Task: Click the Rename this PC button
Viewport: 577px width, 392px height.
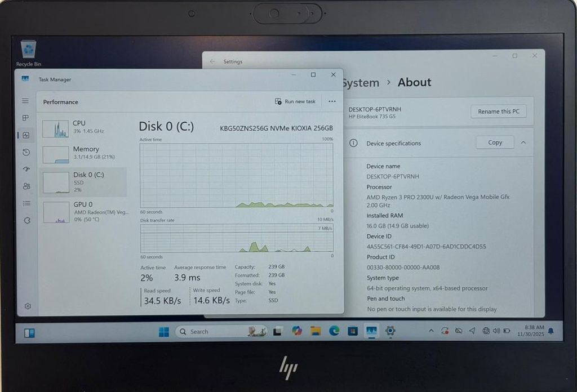Action: pyautogui.click(x=498, y=112)
